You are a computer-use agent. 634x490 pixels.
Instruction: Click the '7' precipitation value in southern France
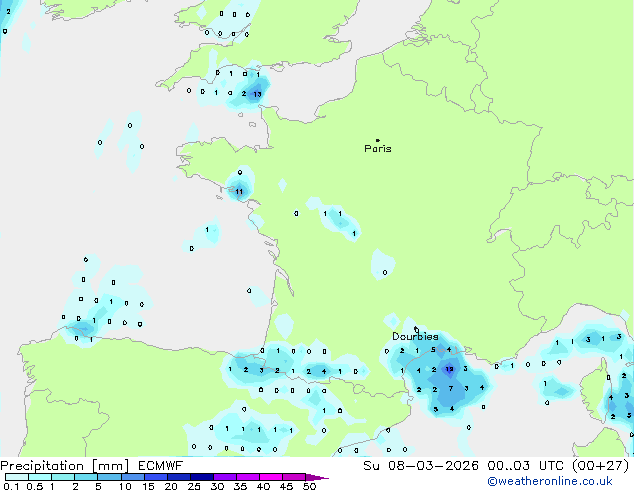[x=451, y=389]
